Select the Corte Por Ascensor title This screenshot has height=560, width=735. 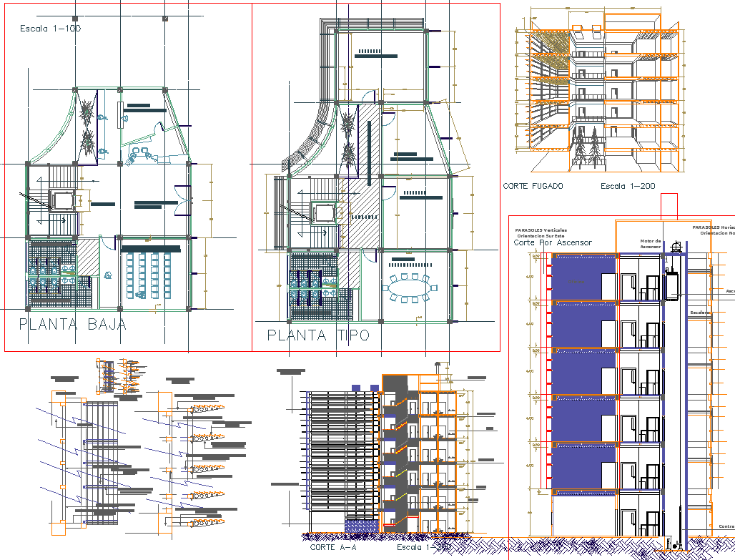(x=553, y=242)
